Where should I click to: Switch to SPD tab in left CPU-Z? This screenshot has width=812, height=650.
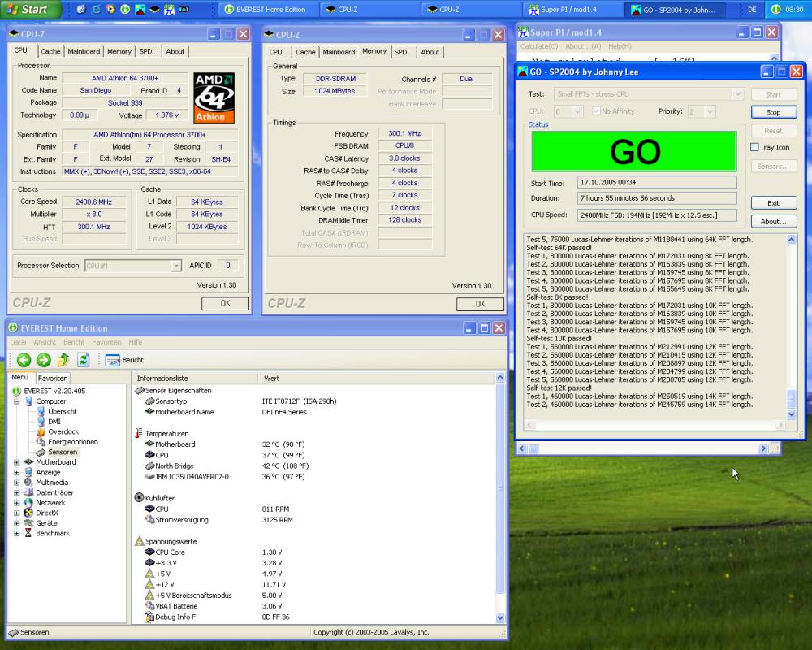(x=145, y=51)
